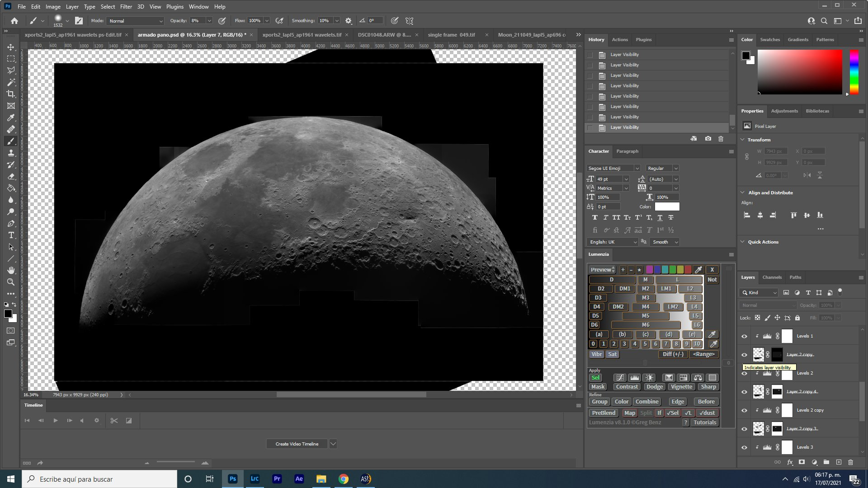Open the Segoe UI Emoji font dropdown
The height and width of the screenshot is (488, 868).
[613, 169]
